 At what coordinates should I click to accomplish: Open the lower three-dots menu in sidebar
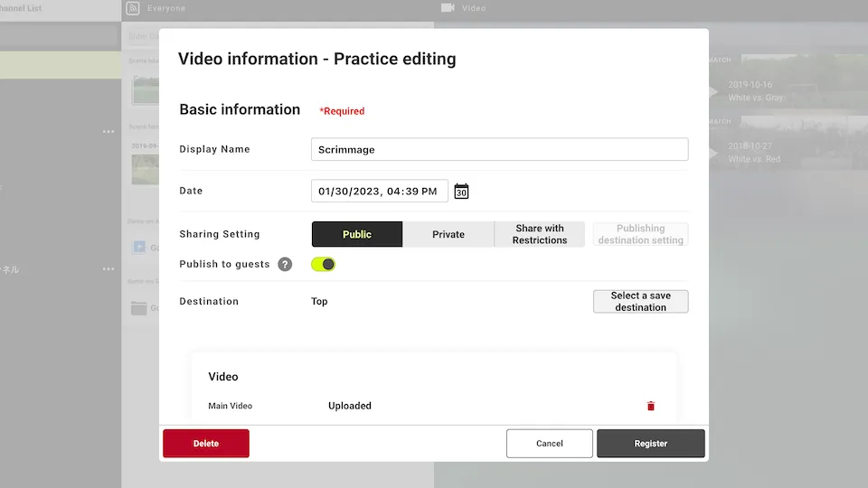click(108, 269)
